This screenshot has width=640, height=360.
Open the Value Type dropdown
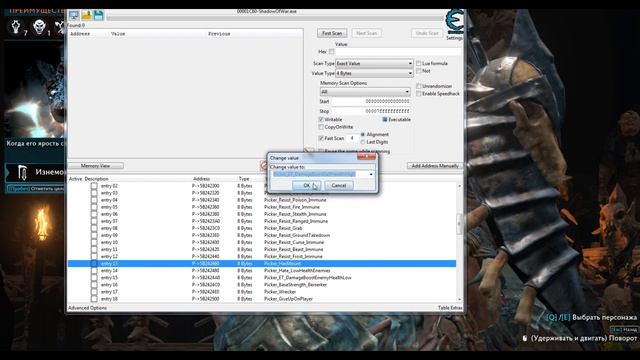click(374, 73)
